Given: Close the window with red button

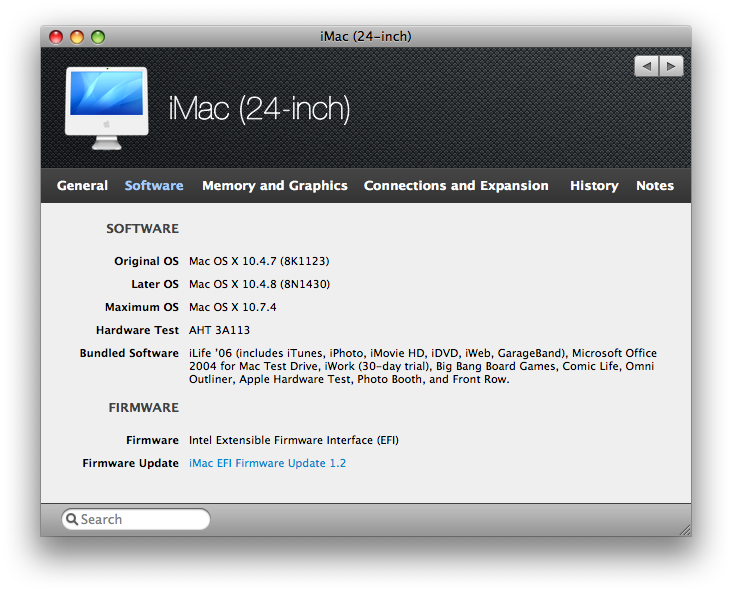Looking at the screenshot, I should [x=56, y=36].
